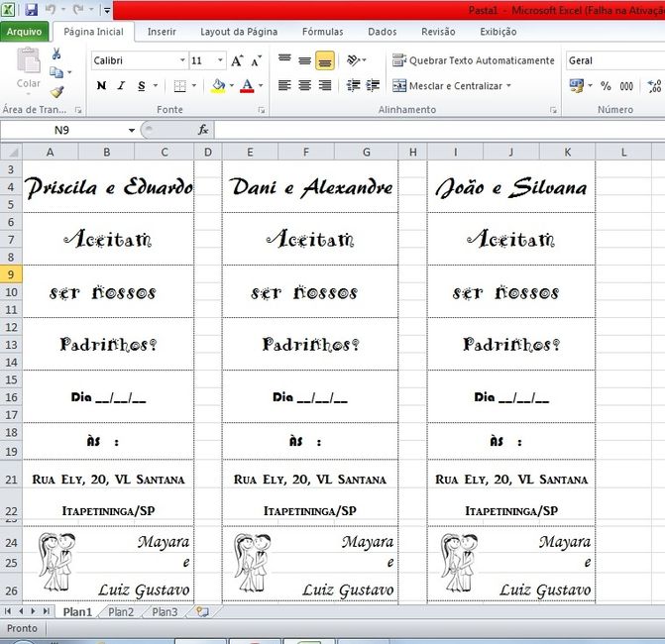Screen dimensions: 665x644
Task: Click the Cut scissors icon
Action: coord(56,54)
